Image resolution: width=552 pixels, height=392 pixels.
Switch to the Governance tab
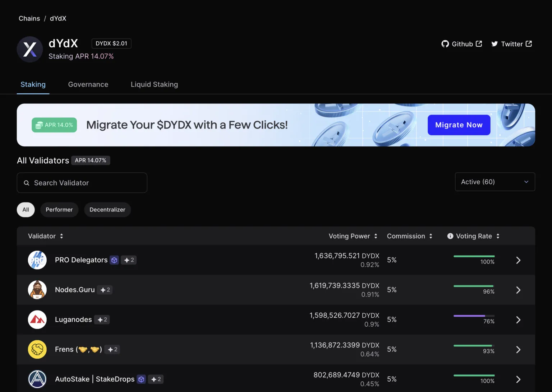click(88, 84)
